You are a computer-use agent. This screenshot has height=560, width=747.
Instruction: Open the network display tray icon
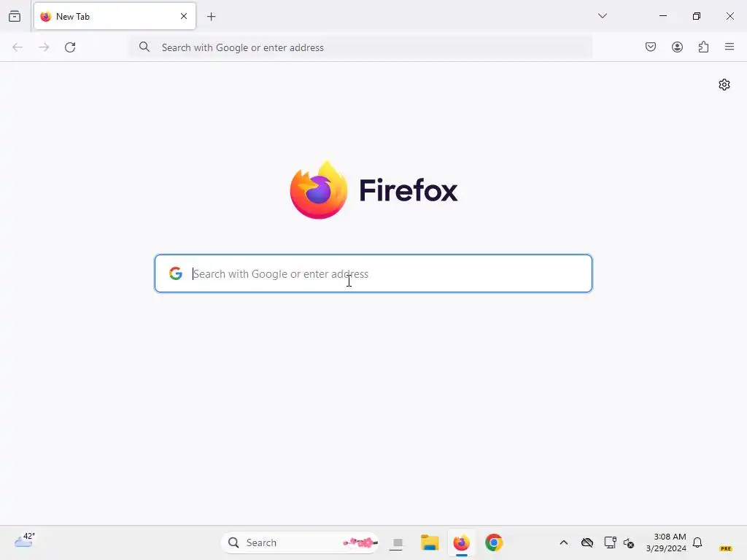[x=610, y=542]
